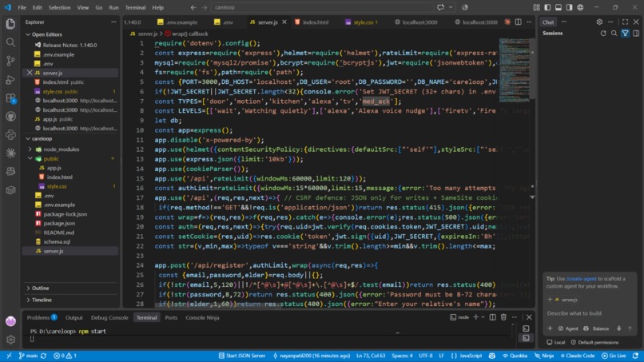The height and width of the screenshot is (362, 644).
Task: Click the errors and warnings count in status bar
Action: point(65,356)
